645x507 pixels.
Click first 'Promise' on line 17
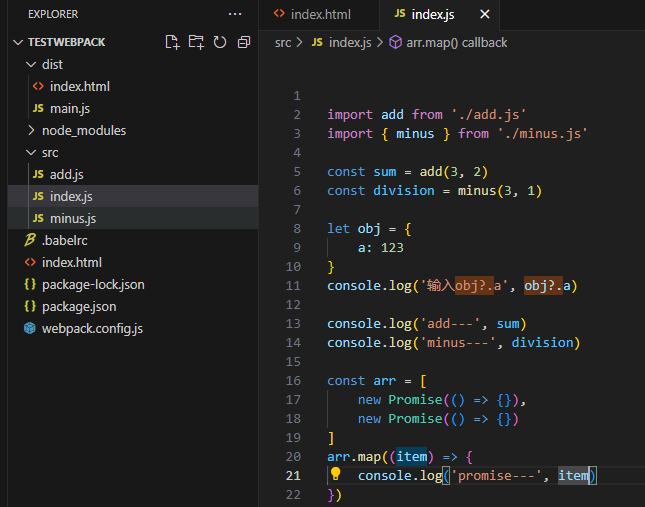[x=415, y=400]
